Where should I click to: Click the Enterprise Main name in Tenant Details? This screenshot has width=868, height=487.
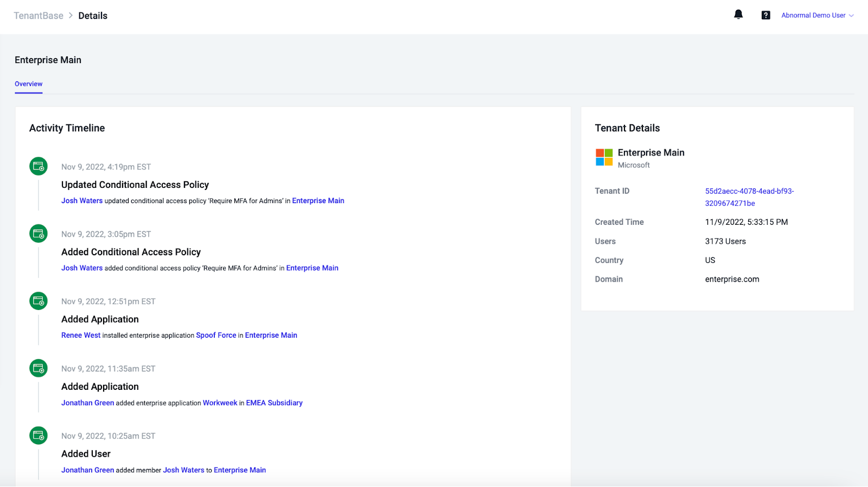(x=651, y=153)
